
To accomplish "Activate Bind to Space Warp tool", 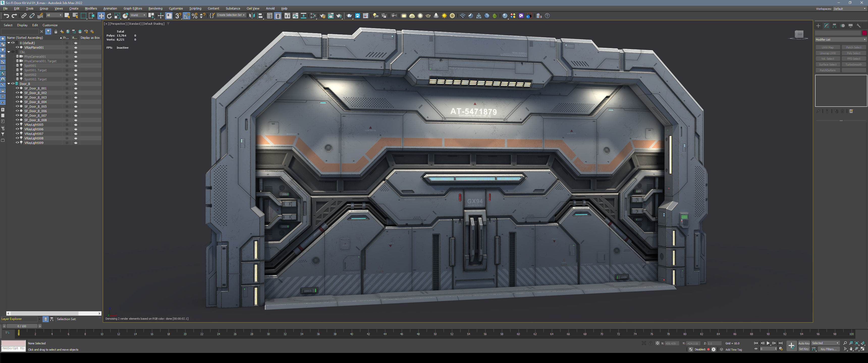I will (x=40, y=15).
